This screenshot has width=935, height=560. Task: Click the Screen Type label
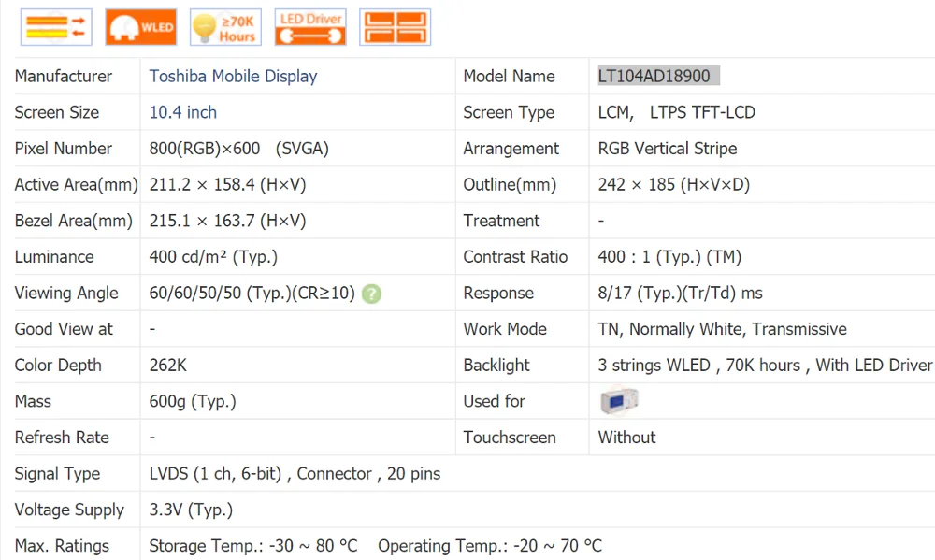(x=509, y=112)
